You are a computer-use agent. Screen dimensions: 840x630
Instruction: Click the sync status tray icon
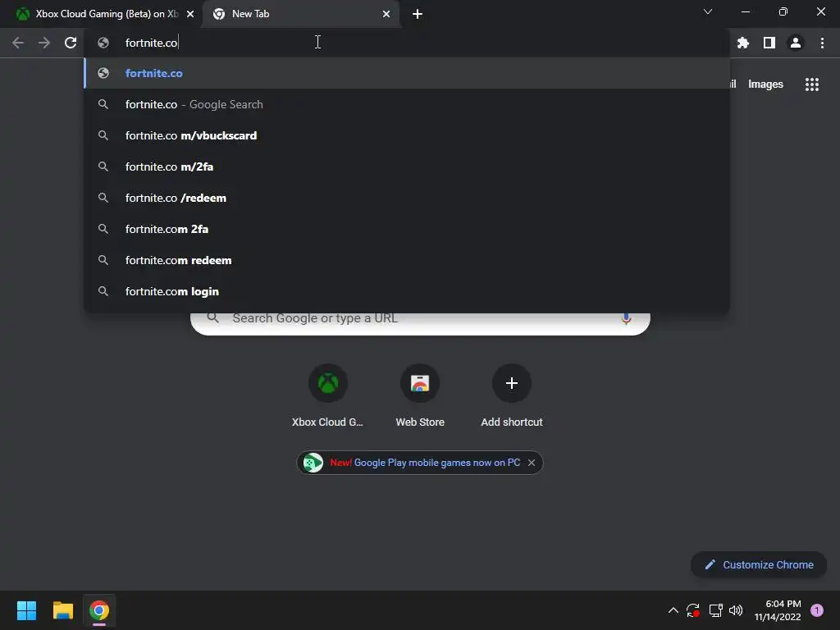click(693, 610)
